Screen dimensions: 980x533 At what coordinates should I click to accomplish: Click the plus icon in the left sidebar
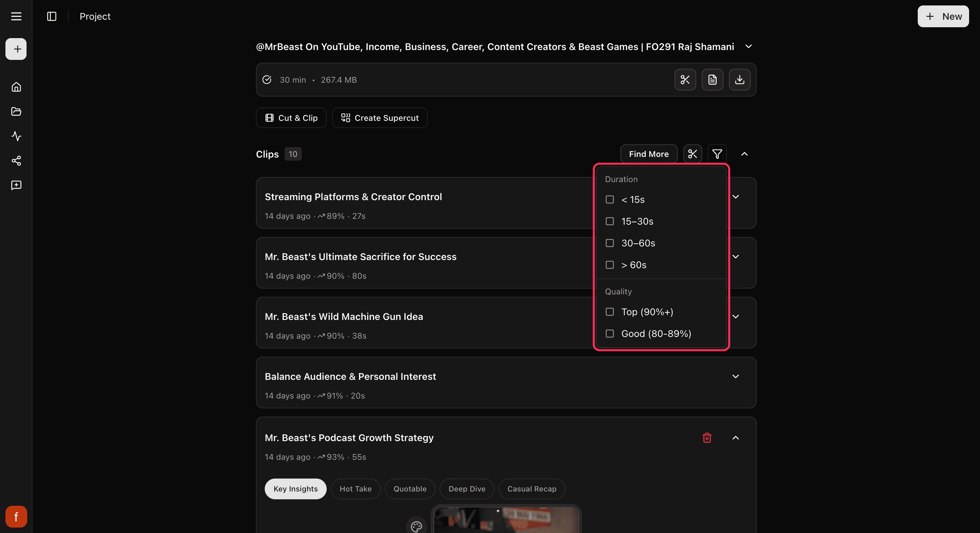[16, 49]
